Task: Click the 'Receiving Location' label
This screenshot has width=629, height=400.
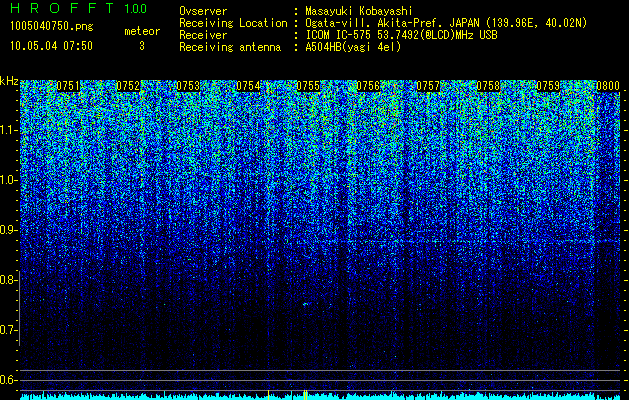Action: tap(233, 24)
